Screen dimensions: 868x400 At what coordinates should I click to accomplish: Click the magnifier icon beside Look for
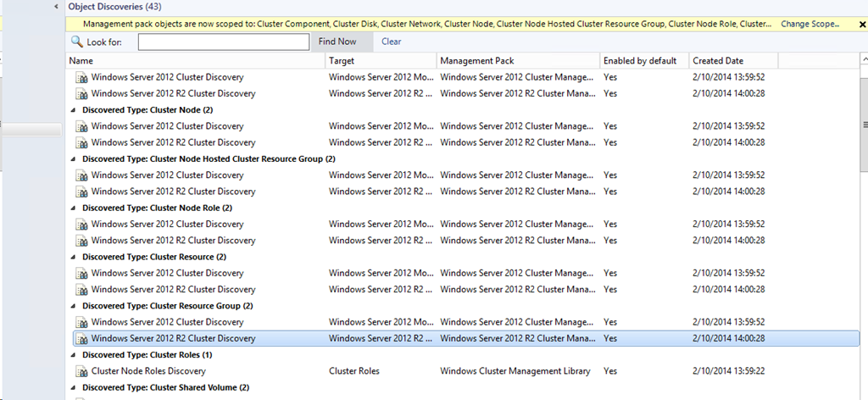77,42
